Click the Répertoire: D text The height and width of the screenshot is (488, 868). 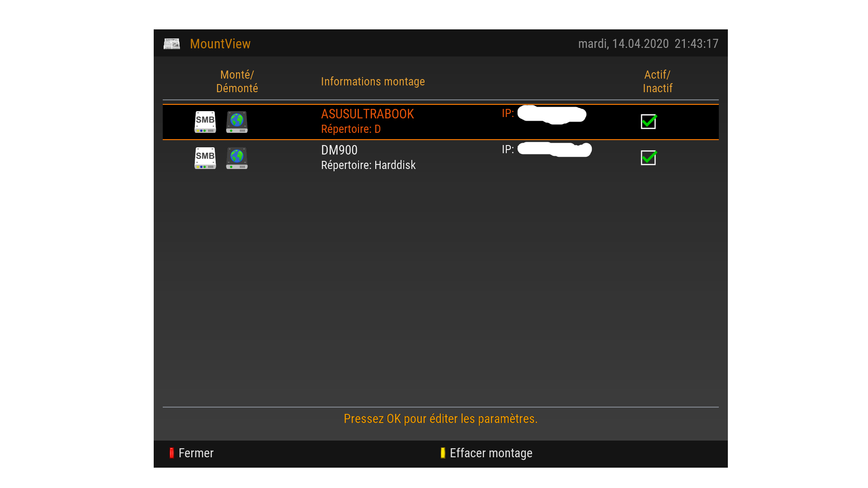351,129
